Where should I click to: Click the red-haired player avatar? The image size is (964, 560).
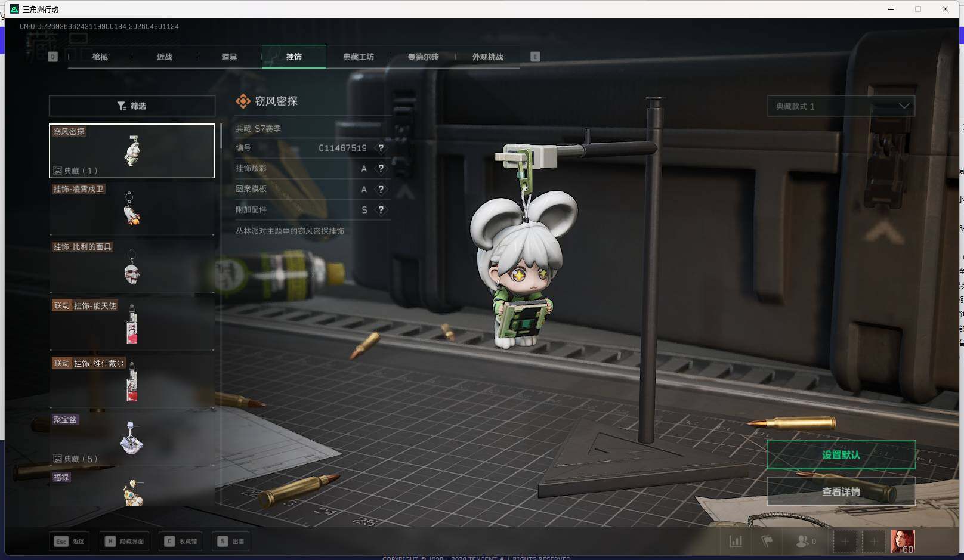tap(903, 541)
